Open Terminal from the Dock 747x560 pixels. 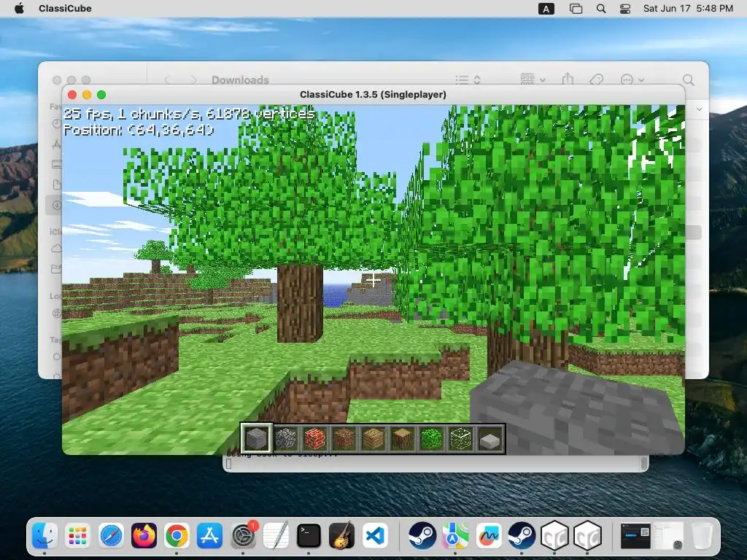[x=309, y=535]
